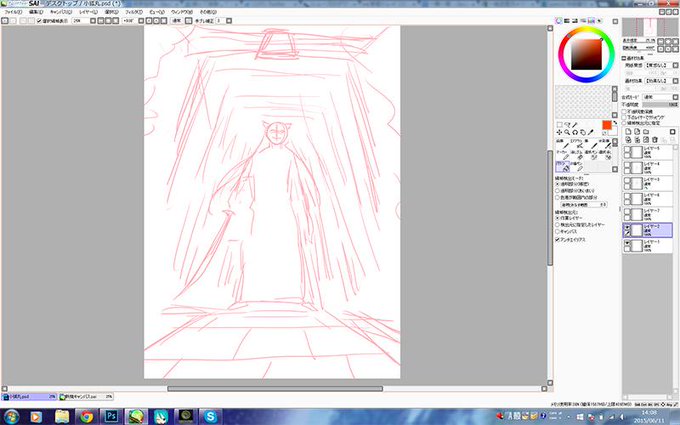Image resolution: width=680 pixels, height=425 pixels.
Task: Click the navigator canvas thumbnail
Action: tap(650, 27)
